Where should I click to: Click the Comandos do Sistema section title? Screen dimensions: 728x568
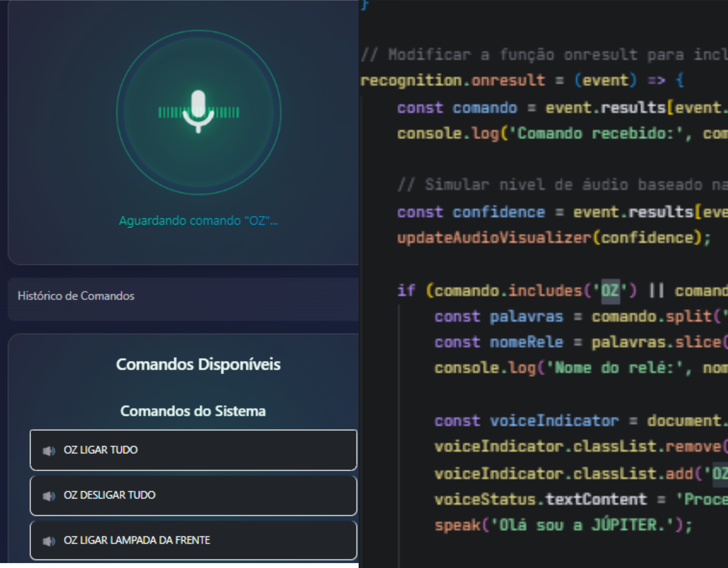pos(193,411)
